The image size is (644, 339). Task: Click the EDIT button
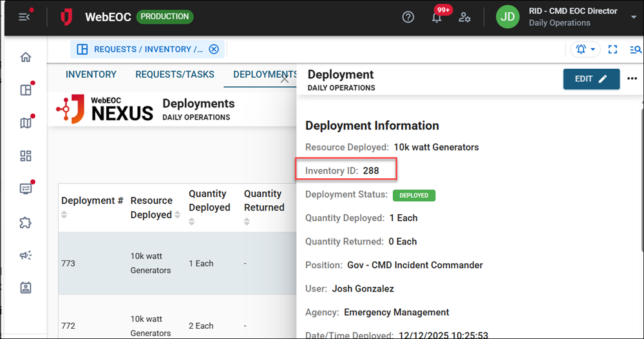coord(591,79)
